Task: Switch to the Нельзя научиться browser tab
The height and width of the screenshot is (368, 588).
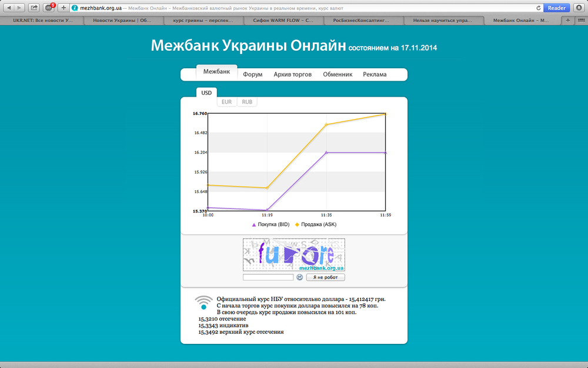Action: pos(443,20)
